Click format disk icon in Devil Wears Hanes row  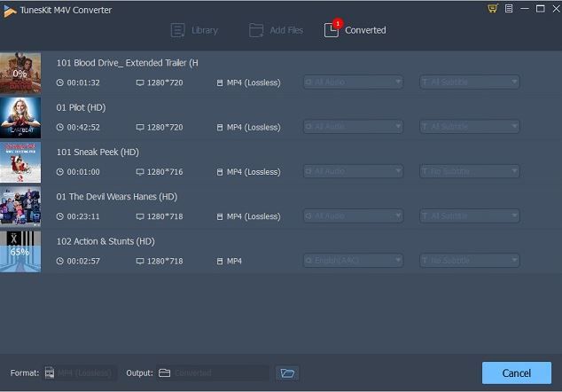(220, 216)
